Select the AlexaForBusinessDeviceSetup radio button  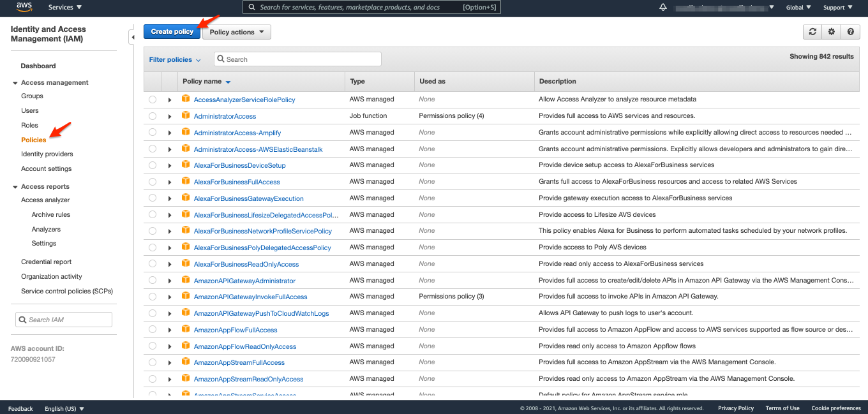click(x=153, y=165)
